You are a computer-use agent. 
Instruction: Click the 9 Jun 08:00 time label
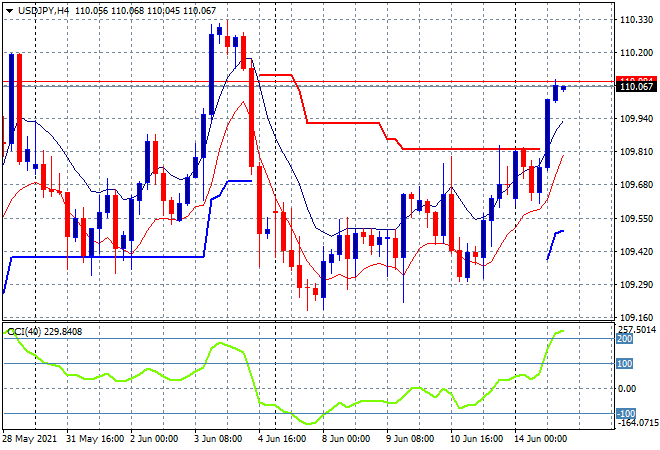coord(410,439)
